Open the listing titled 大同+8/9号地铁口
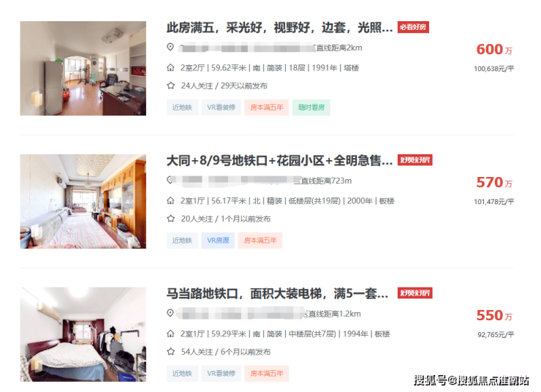 [x=279, y=160]
